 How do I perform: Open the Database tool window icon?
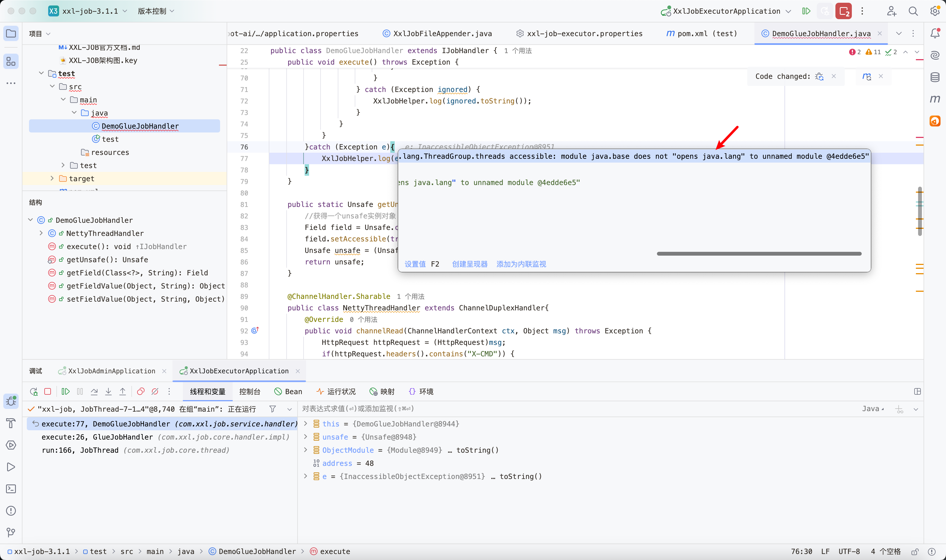click(x=935, y=77)
